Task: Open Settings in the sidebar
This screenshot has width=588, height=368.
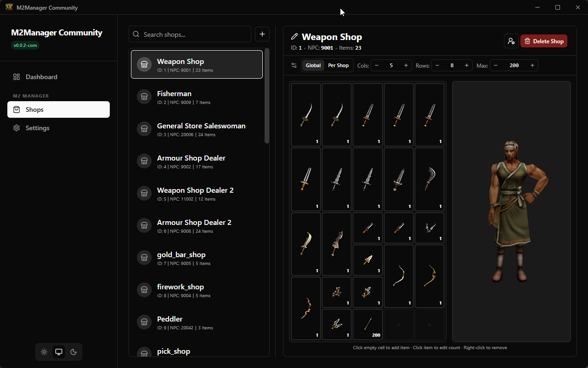Action: click(x=37, y=128)
